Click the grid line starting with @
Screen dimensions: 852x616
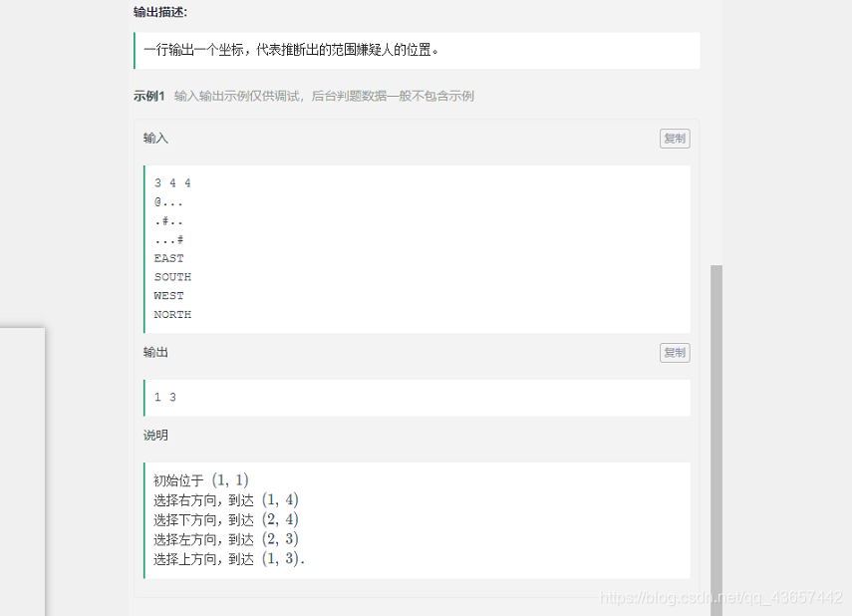(169, 201)
